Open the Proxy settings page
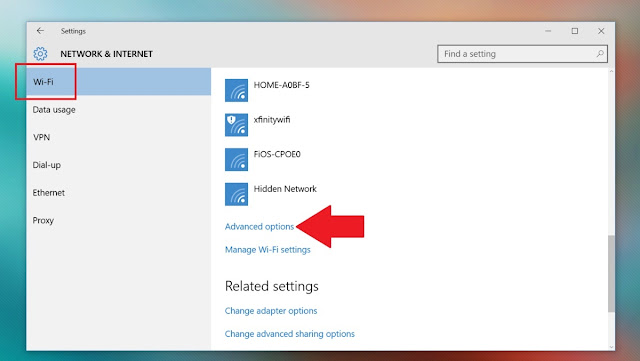 coord(119,221)
